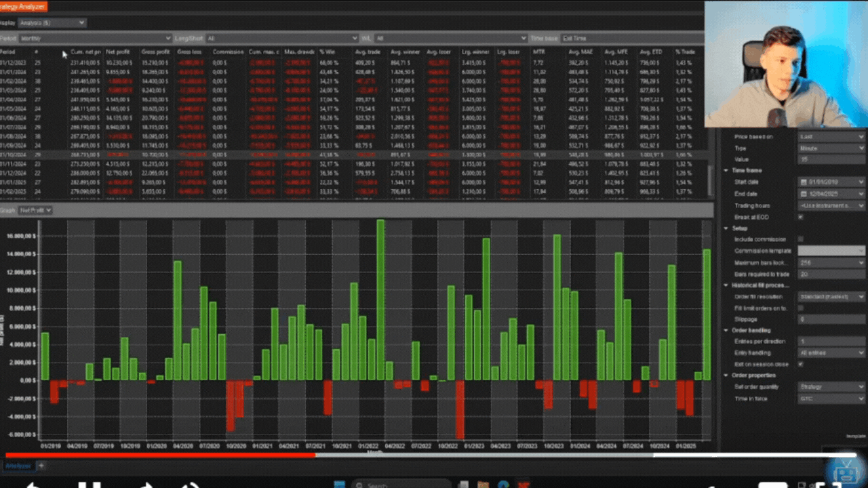Enable Include commission checkbox
Screen dimensions: 868x488
[801, 239]
